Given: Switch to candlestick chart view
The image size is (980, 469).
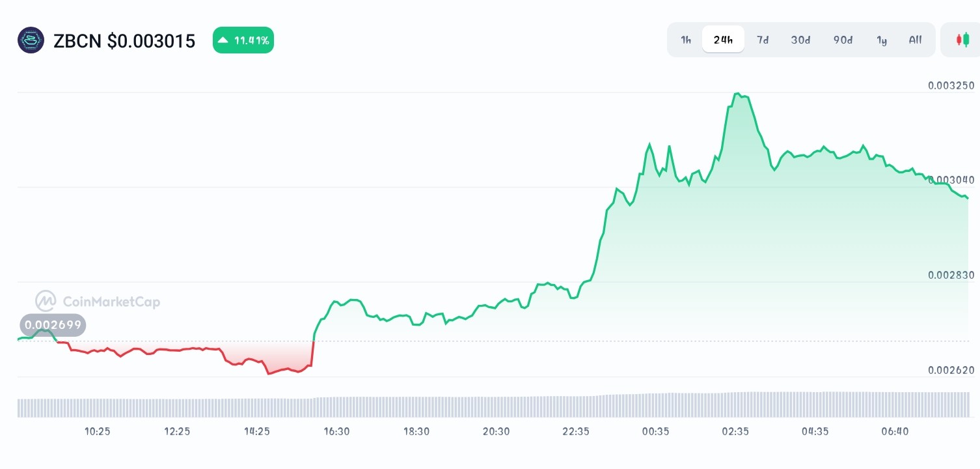Looking at the screenshot, I should pyautogui.click(x=962, y=40).
